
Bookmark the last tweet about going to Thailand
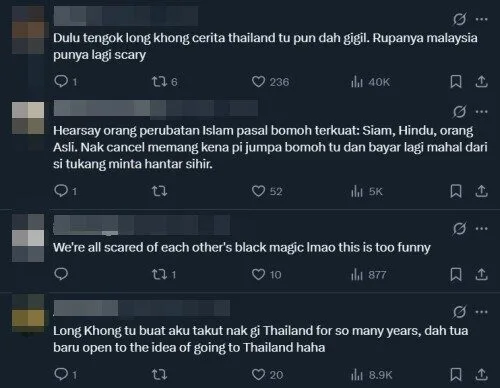click(456, 374)
